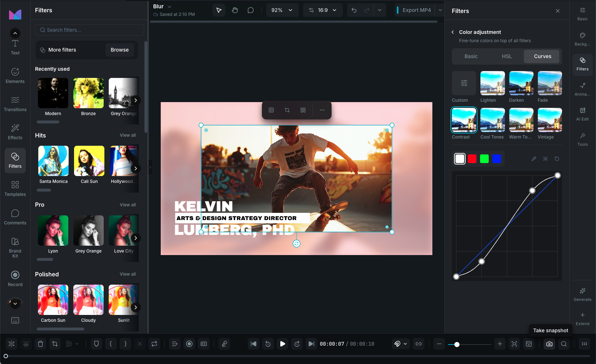View all Polished filters

tap(128, 274)
